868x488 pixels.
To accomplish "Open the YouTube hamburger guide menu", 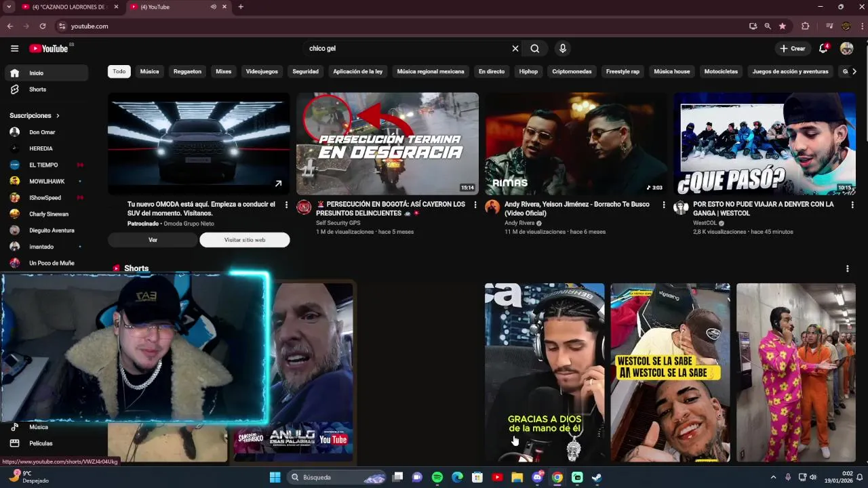I will click(14, 48).
